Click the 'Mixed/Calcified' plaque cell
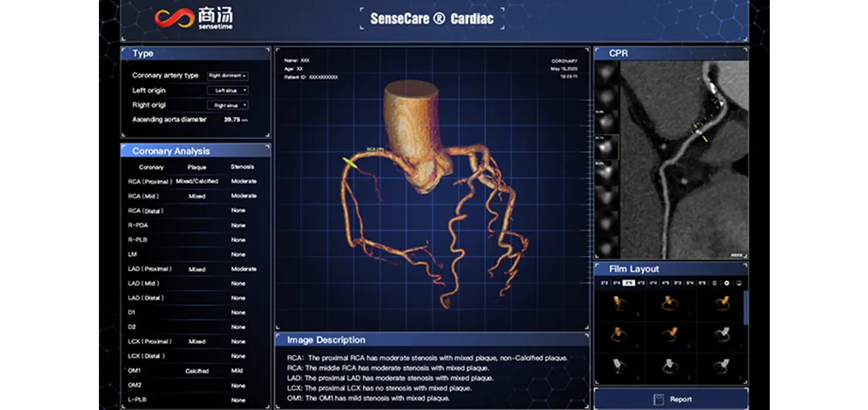 [x=196, y=181]
